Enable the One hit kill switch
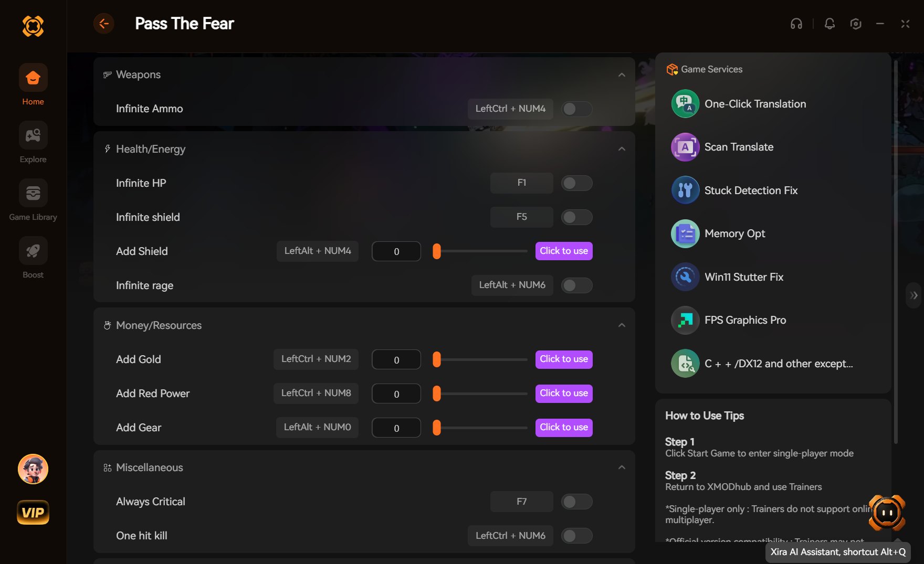924x564 pixels. pos(577,536)
